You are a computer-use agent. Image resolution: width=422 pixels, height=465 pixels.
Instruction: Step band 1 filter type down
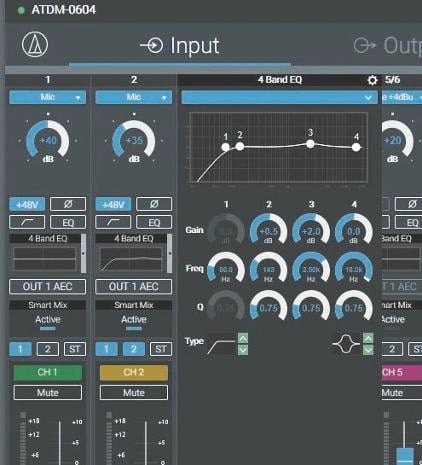tap(243, 350)
